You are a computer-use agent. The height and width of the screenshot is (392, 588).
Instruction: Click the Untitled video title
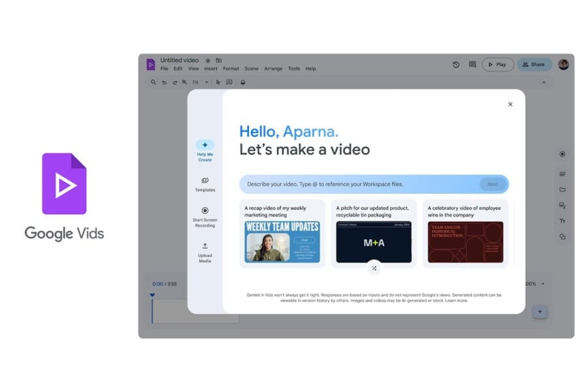(180, 60)
